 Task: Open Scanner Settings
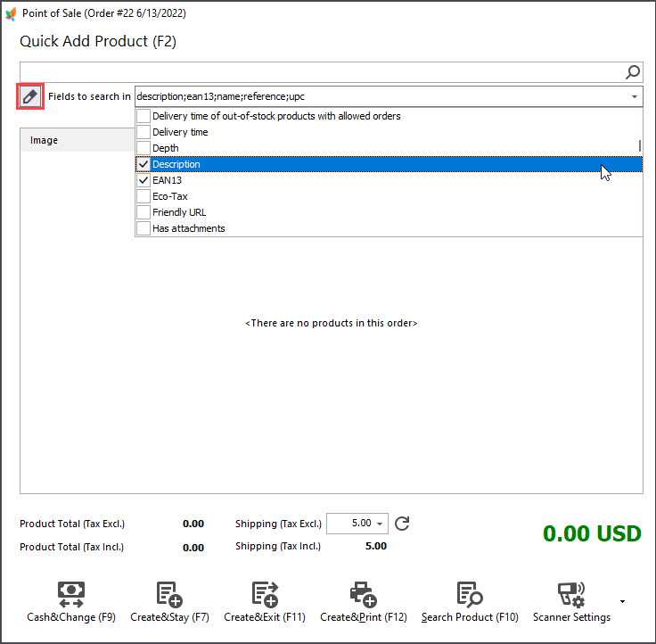point(571,602)
